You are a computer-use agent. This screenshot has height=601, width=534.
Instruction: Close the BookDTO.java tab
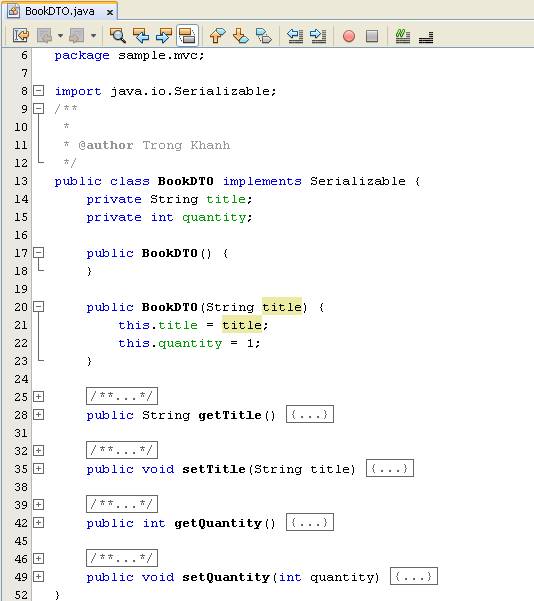[110, 12]
